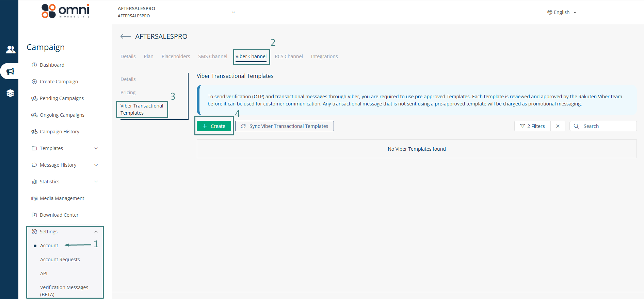Screen dimensions: 644x299
Task: Open the Details section in the Viber side menu
Action: (x=128, y=79)
